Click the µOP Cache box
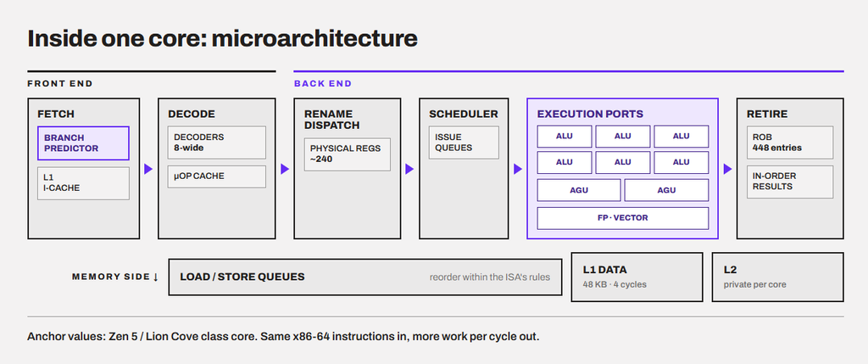The image size is (868, 364). point(216,176)
